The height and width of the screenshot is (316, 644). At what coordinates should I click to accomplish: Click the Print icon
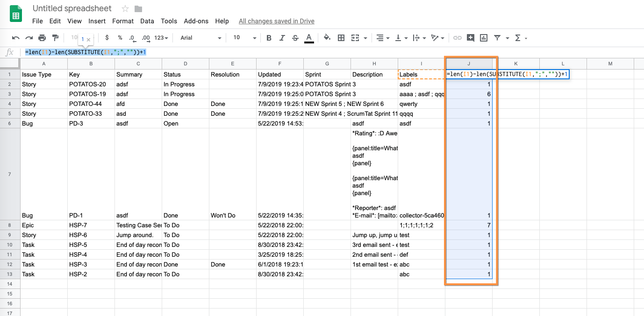42,38
